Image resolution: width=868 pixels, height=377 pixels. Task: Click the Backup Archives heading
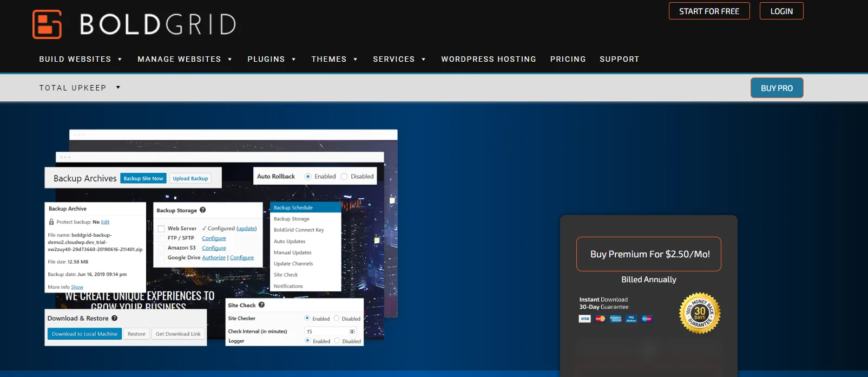(85, 178)
